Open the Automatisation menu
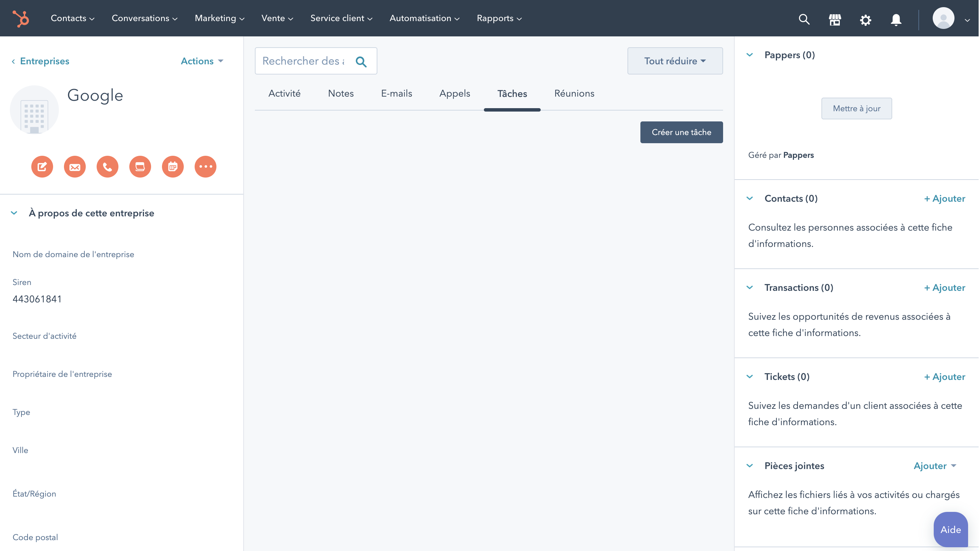Viewport: 980px width, 551px height. [424, 18]
